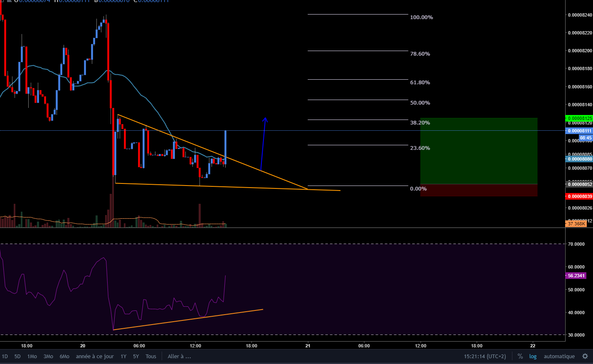Select the 0.00% Fibonacci level label
Screen dimensions: 593x364
tap(418, 188)
